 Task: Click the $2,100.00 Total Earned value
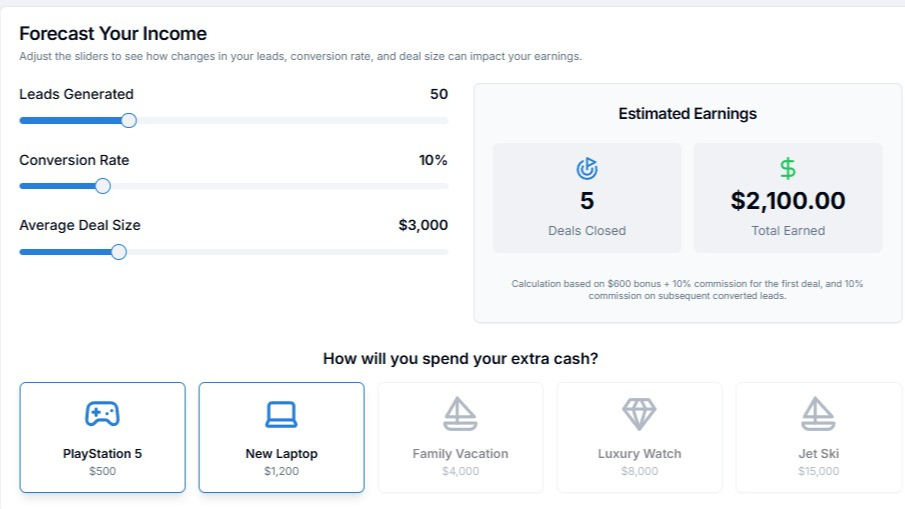pos(788,201)
